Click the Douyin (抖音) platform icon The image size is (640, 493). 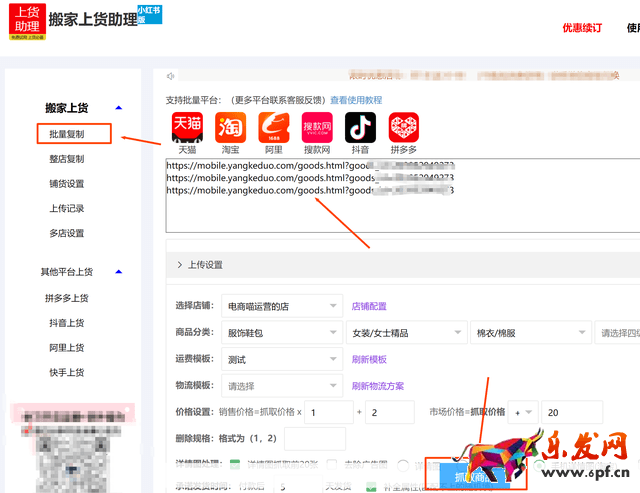click(360, 127)
